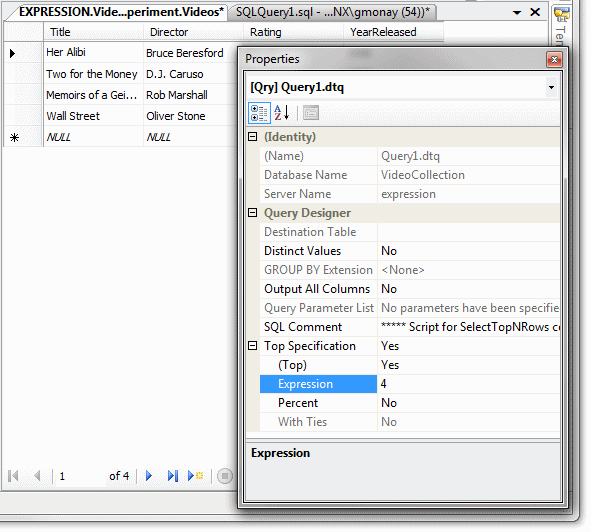Screen dimensions: 591x532
Task: Move to next record arrow
Action: pos(149,477)
